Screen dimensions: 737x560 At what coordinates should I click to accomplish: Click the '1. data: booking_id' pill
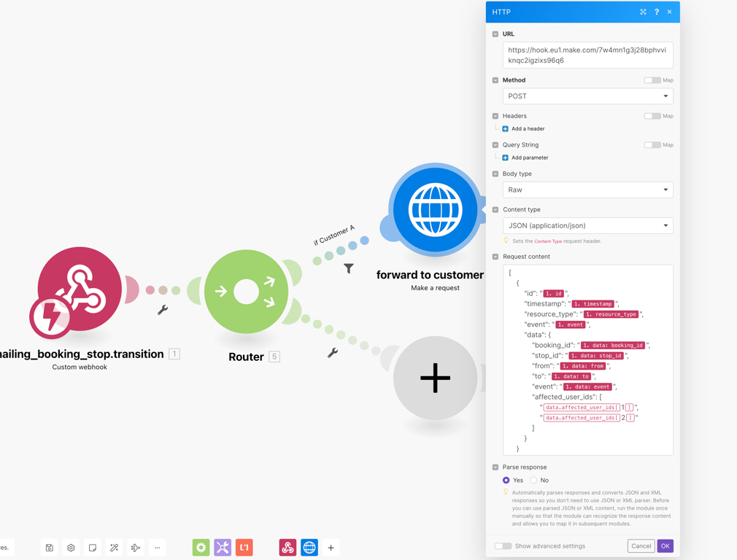click(x=613, y=346)
